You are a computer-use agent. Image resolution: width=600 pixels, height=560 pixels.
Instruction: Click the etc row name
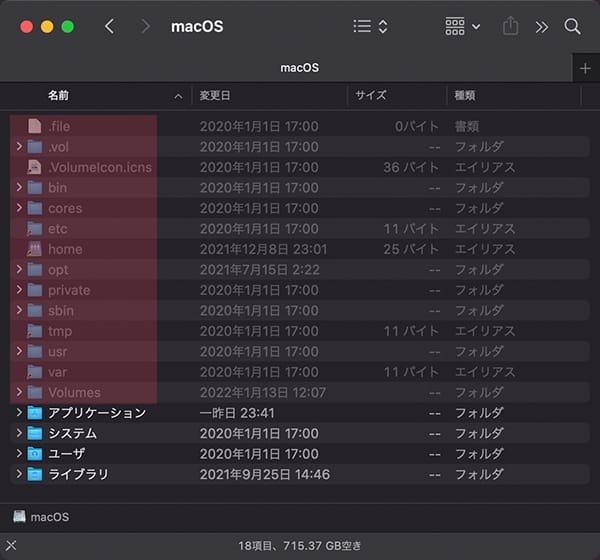(x=58, y=229)
